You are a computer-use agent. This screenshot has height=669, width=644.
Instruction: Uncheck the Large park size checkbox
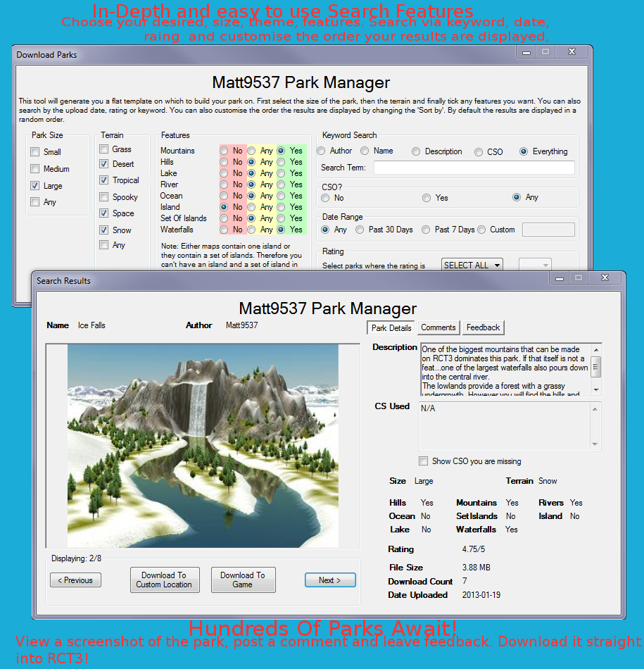(35, 186)
